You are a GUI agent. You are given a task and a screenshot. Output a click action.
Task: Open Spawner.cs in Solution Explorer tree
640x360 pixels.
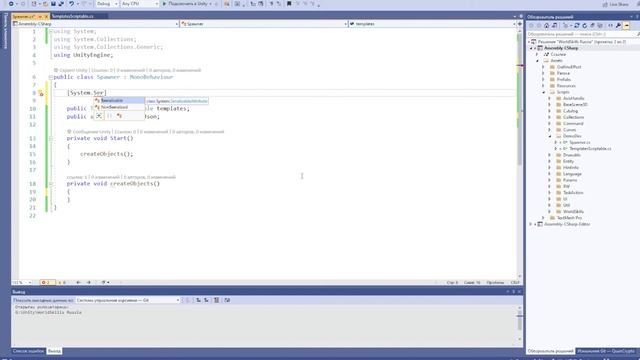[x=579, y=142]
